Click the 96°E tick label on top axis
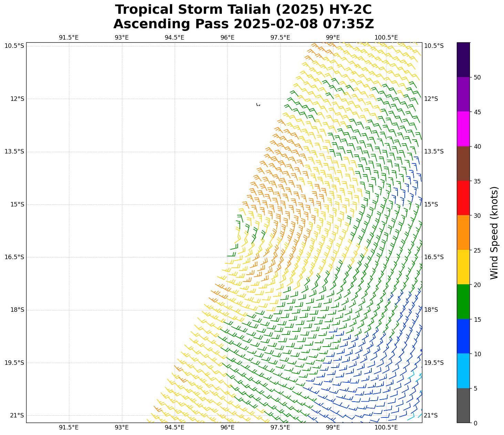The width and height of the screenshot is (504, 435). 227,38
